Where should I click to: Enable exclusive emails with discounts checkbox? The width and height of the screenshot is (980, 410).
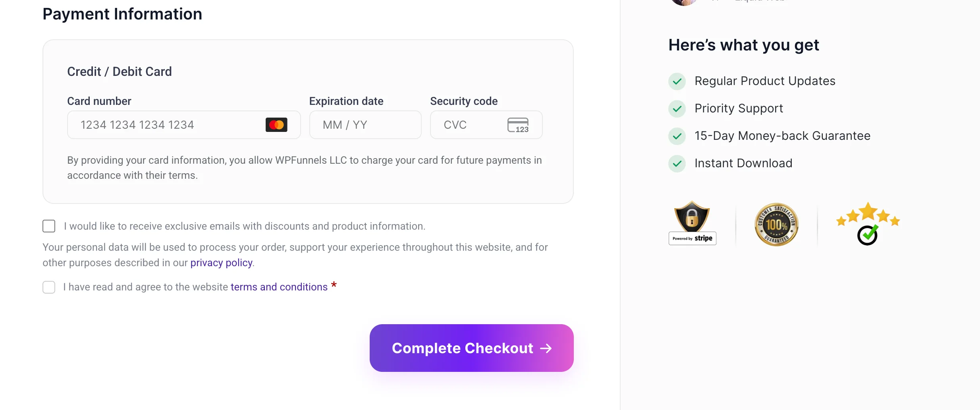[49, 226]
